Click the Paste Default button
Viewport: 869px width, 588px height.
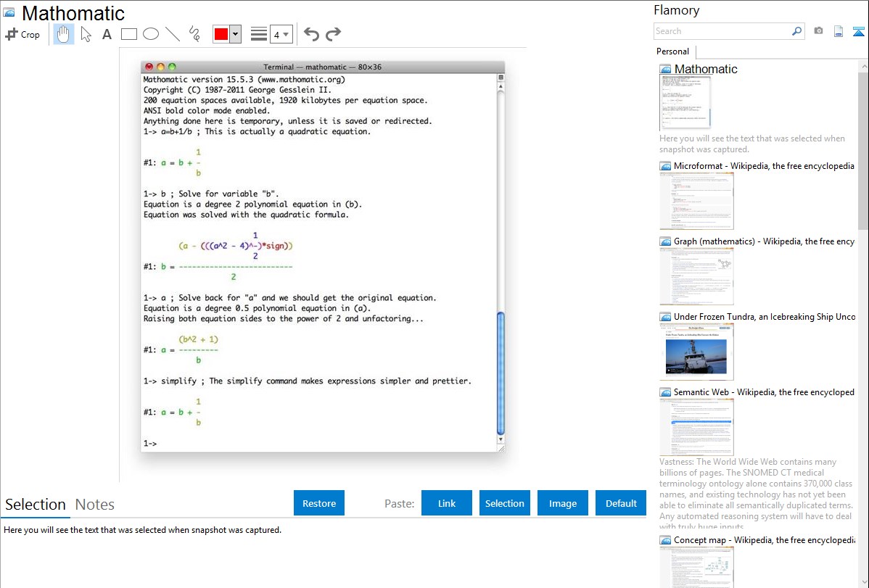click(x=621, y=503)
